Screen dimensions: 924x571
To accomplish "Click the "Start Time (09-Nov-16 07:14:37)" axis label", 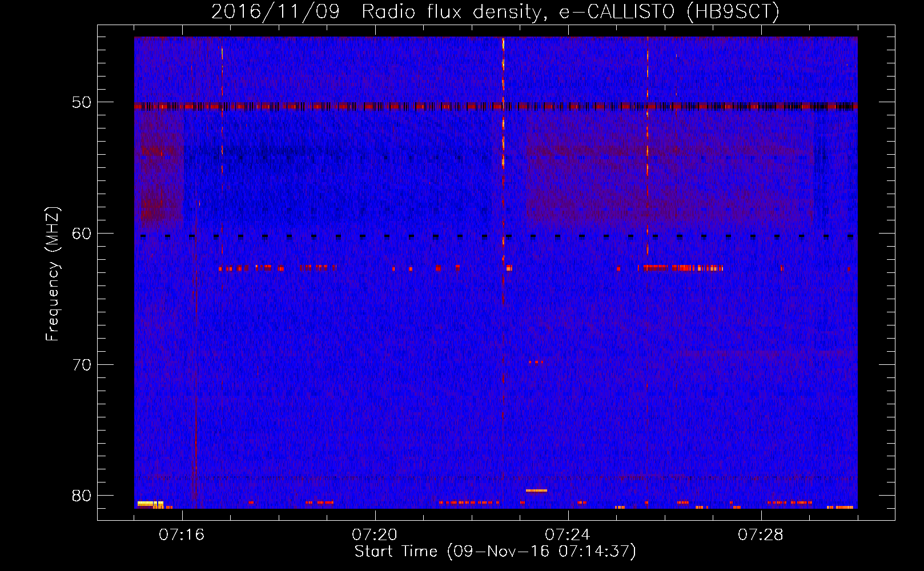I will tap(495, 552).
